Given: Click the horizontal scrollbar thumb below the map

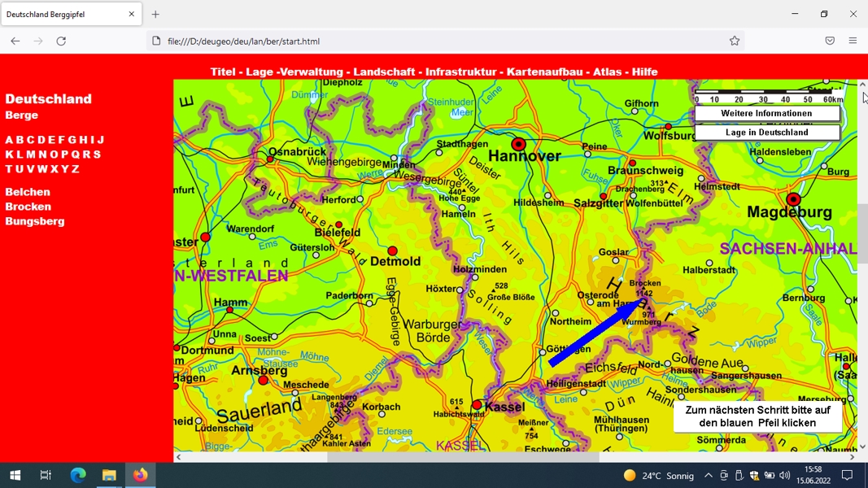Looking at the screenshot, I should (x=463, y=457).
